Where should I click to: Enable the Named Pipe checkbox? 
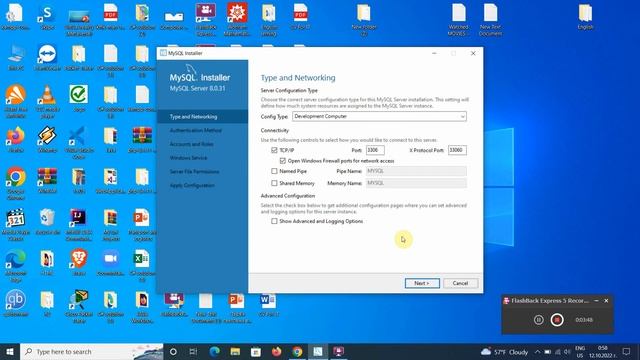point(274,171)
